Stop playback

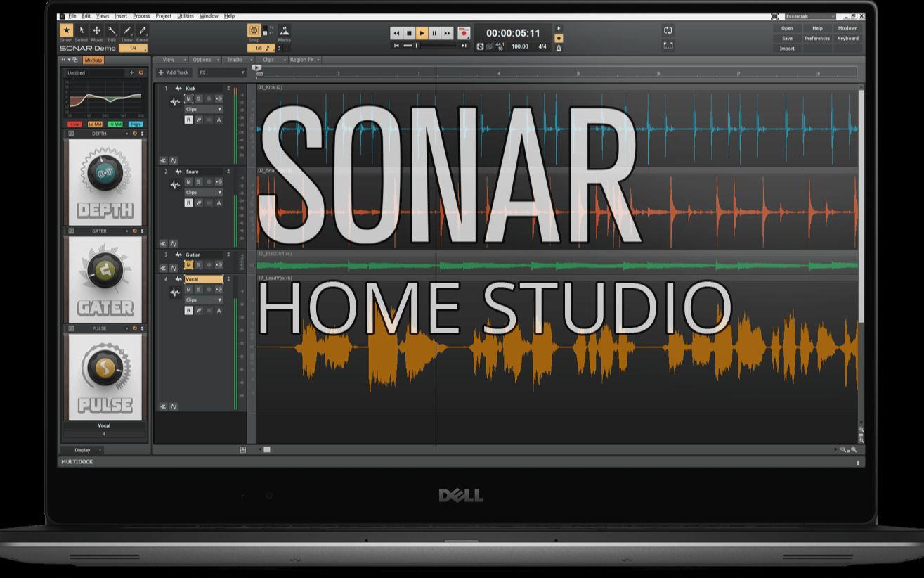pos(409,33)
